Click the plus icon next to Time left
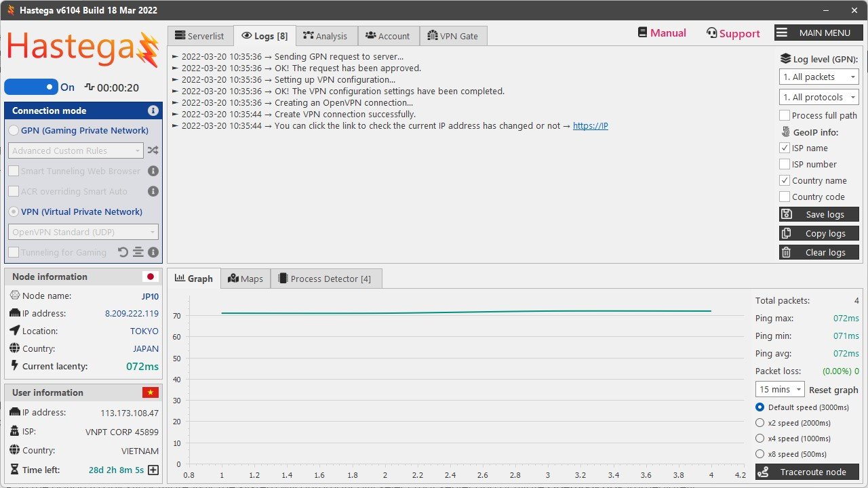Image resolution: width=868 pixels, height=488 pixels. coord(153,470)
